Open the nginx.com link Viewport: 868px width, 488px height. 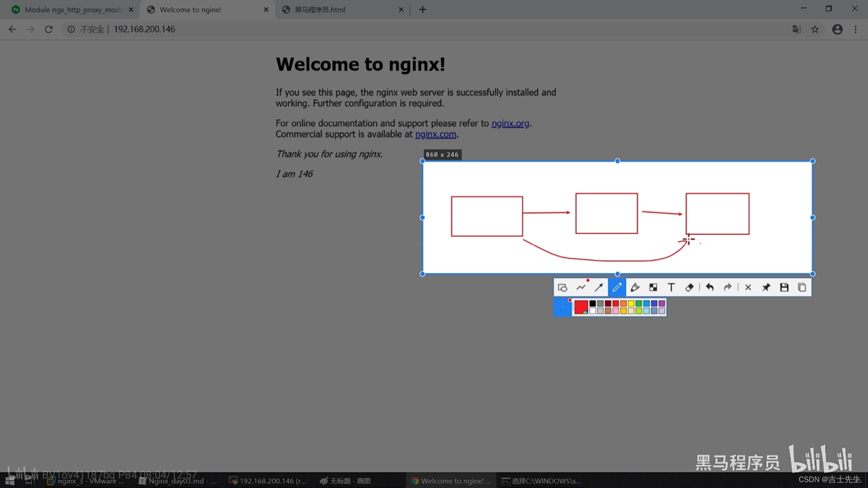[x=435, y=134]
